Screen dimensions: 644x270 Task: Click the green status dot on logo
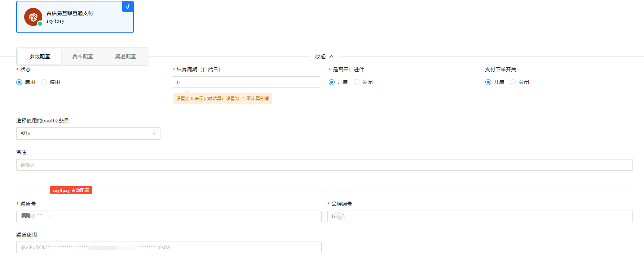click(40, 24)
